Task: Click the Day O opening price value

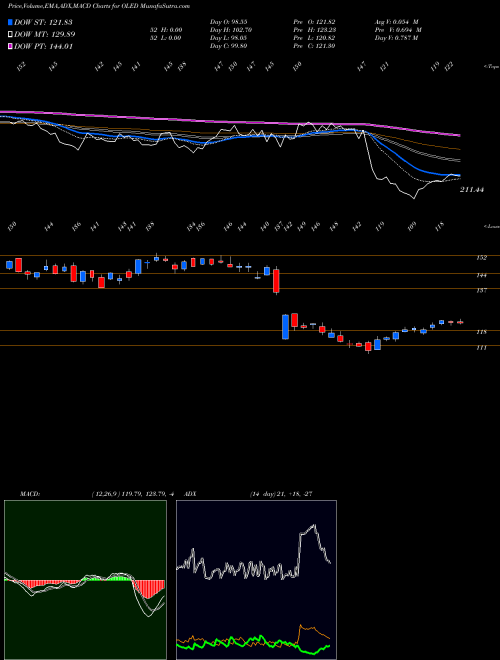Action: tap(228, 21)
